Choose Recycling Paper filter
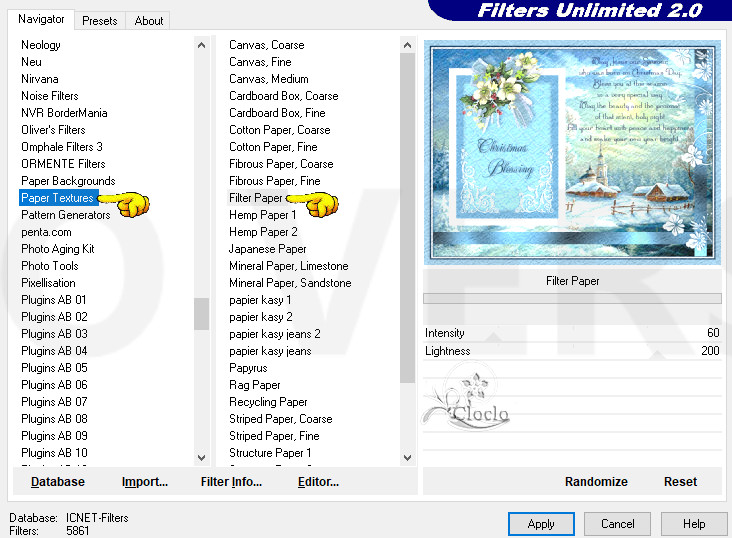 (x=268, y=402)
